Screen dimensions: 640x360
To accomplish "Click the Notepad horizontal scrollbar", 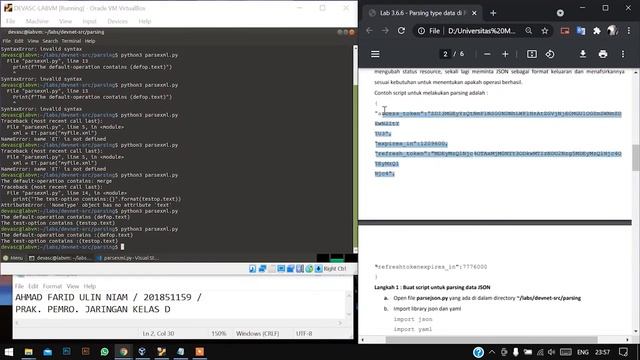I will pyautogui.click(x=178, y=323).
